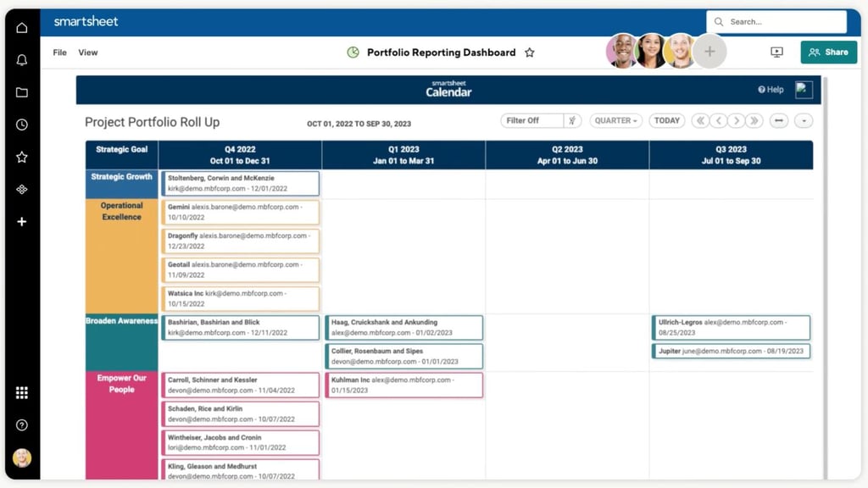Open favorites using the star icon

pos(21,157)
